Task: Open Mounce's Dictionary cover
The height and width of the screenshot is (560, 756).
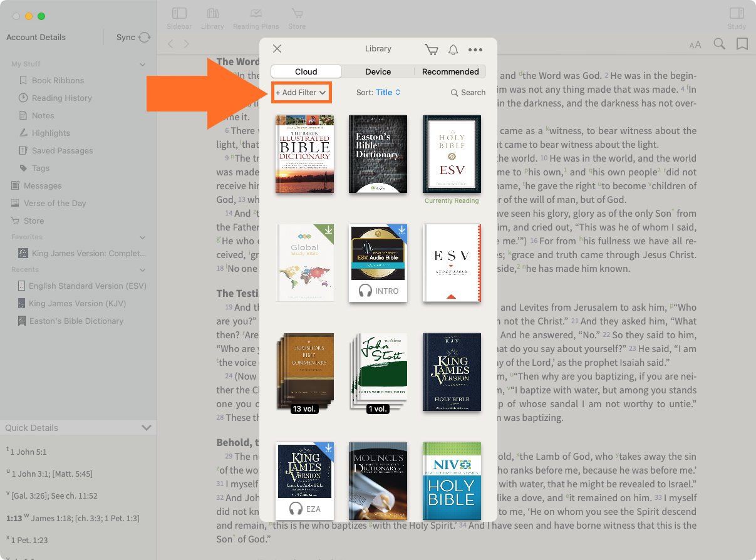Action: point(378,481)
